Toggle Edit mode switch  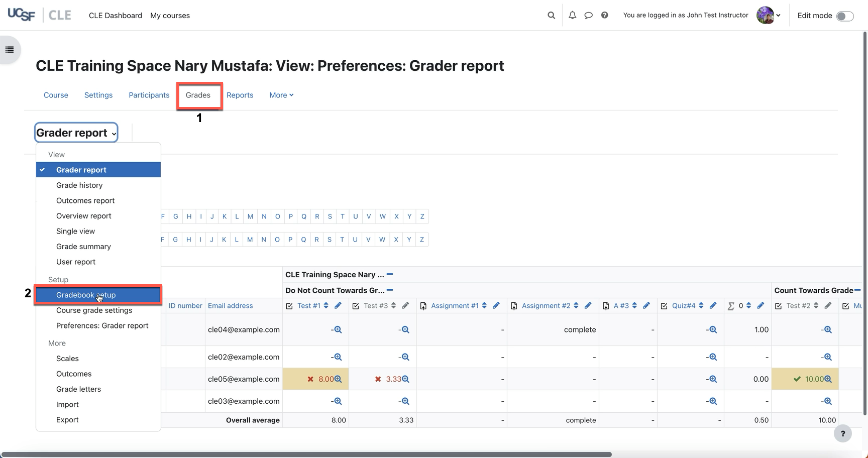coord(845,16)
